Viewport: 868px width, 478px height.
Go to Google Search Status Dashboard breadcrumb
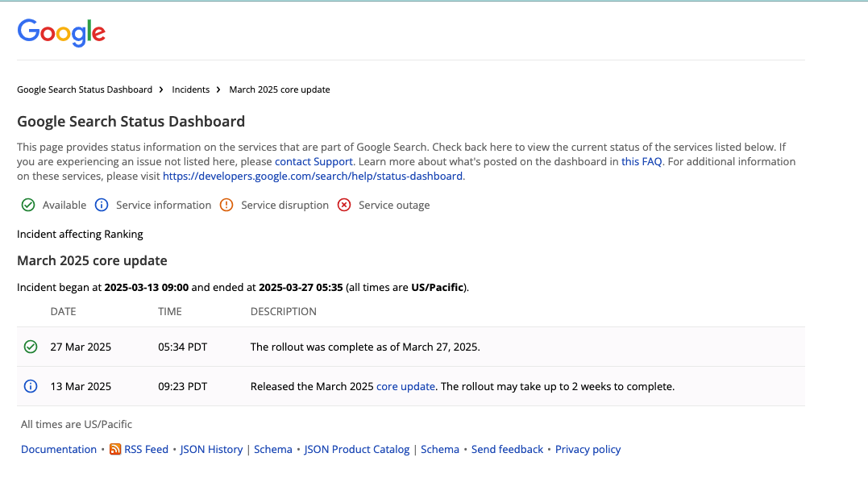coord(85,89)
